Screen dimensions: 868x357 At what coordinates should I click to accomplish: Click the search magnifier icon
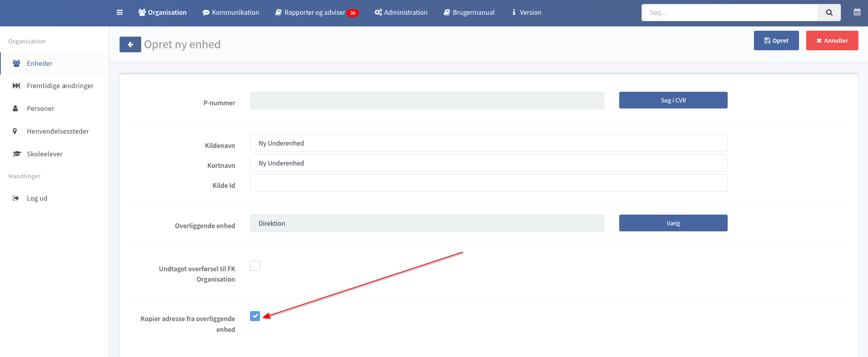[829, 12]
